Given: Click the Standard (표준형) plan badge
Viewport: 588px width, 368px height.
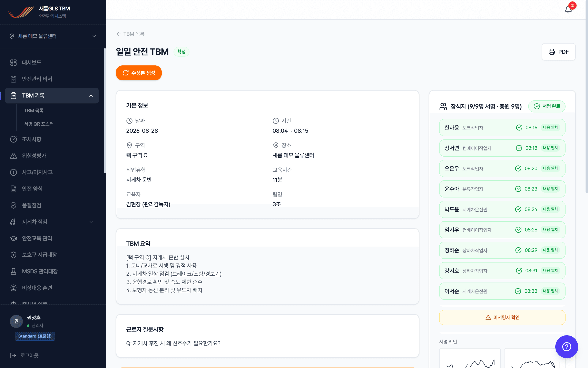Looking at the screenshot, I should (x=35, y=336).
